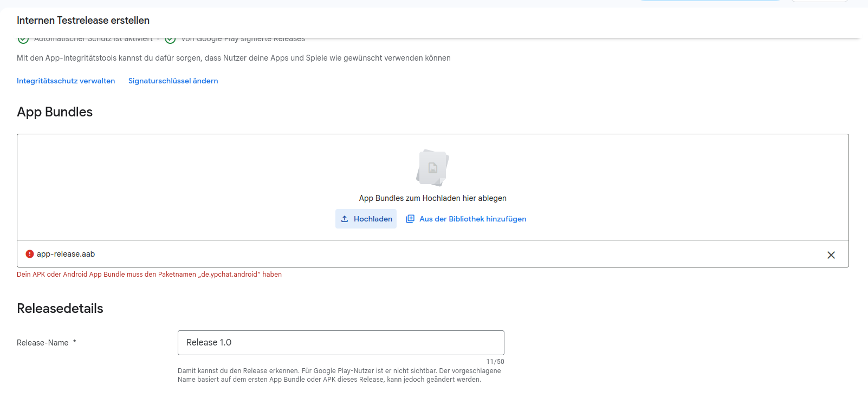Click the green checkmark by Google Play signierte Releases
Image resolution: width=868 pixels, height=398 pixels.
click(x=170, y=39)
